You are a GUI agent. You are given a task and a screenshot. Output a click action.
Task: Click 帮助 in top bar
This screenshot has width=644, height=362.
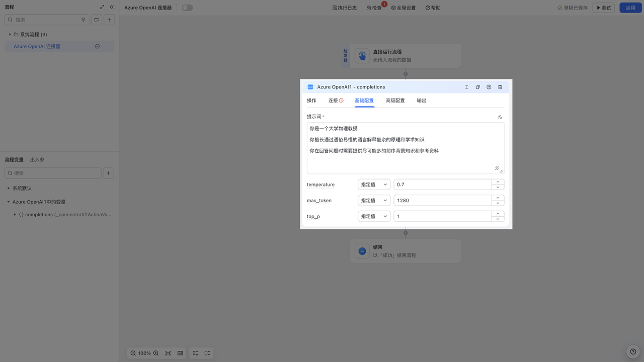point(433,8)
